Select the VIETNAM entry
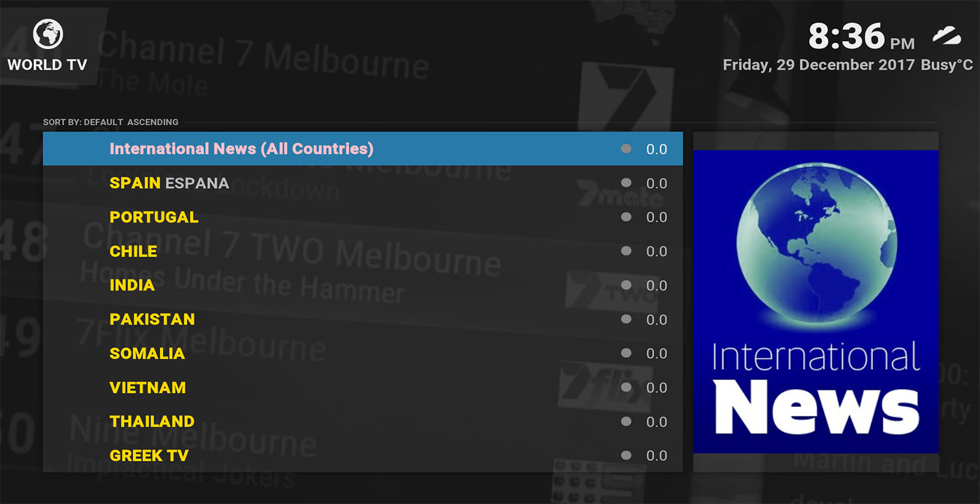 [363, 387]
